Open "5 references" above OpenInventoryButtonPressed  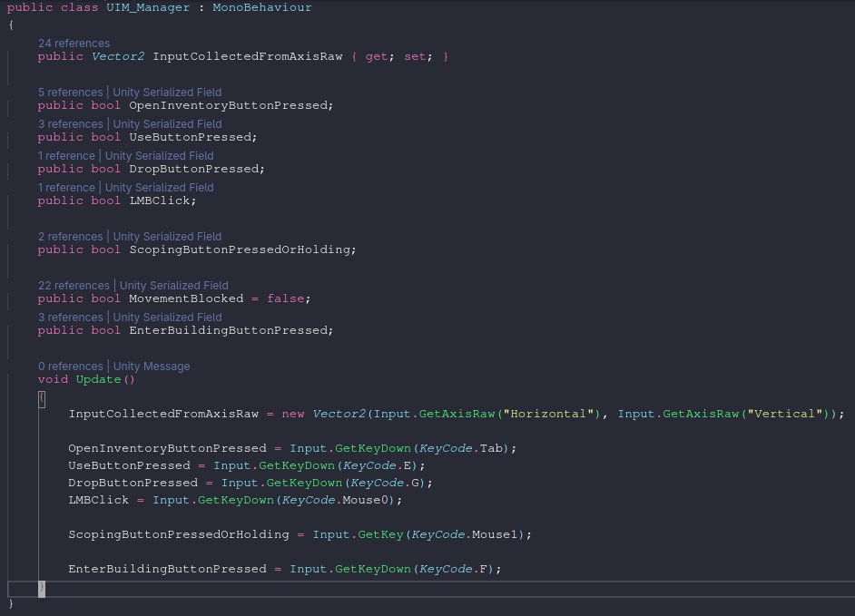pyautogui.click(x=70, y=93)
